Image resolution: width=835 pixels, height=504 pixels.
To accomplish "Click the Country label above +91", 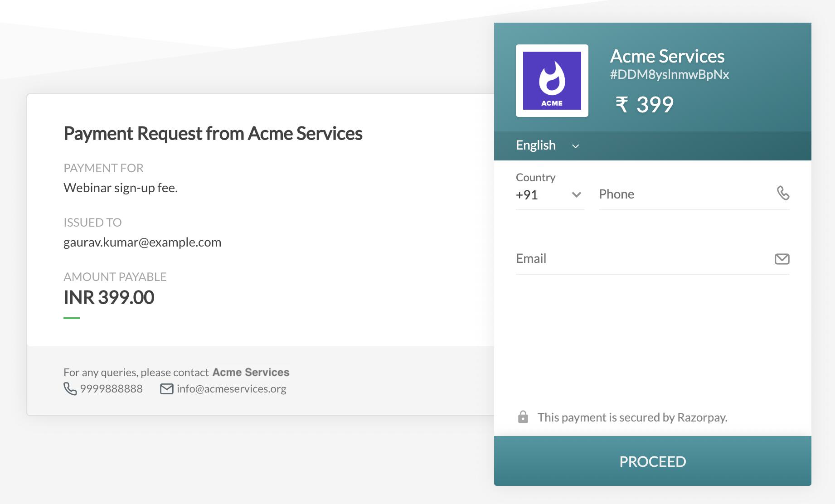I will 535,177.
